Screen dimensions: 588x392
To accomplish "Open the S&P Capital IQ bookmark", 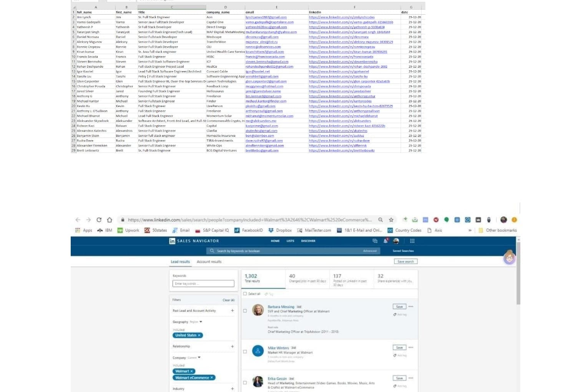I will 212,230.
